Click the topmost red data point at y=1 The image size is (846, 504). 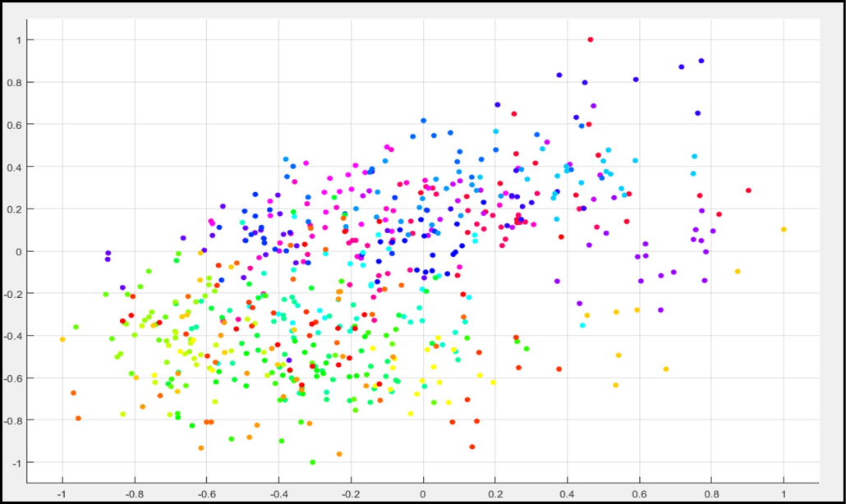tap(591, 39)
